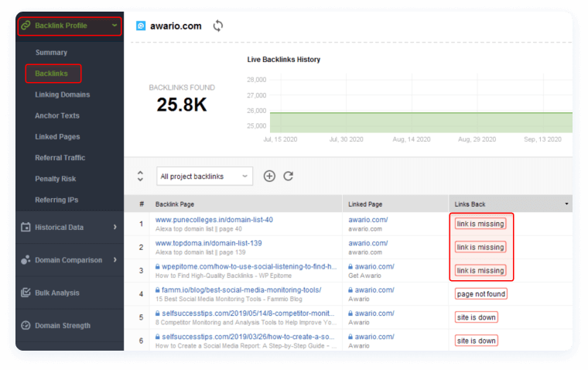Toggle the up-down collapse arrows above table
This screenshot has height=370, width=588.
(x=140, y=176)
